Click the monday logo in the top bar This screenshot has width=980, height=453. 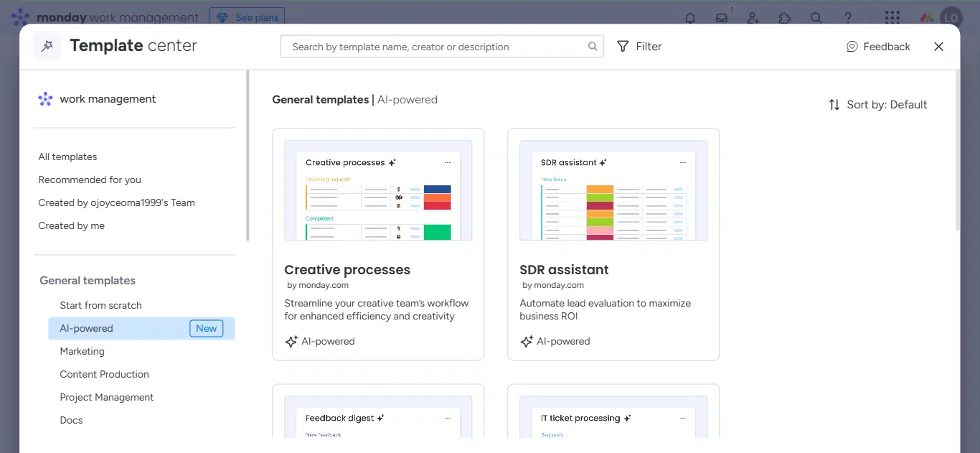pos(21,17)
